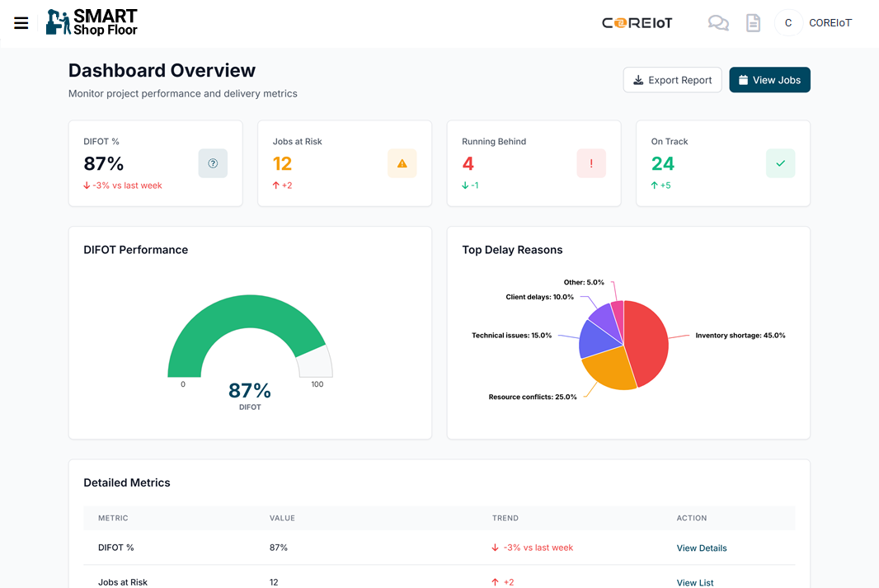Click the On Track checkmark icon
Viewport: 879px width, 588px height.
click(780, 163)
